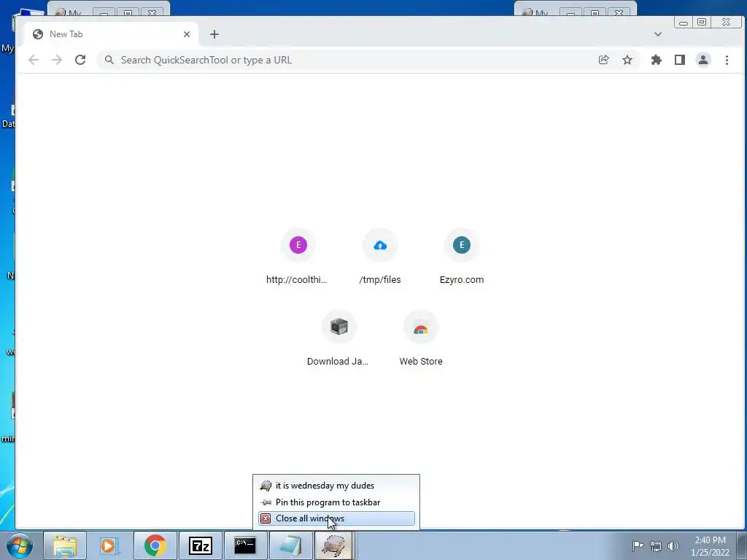
Task: Open Action Center flag icon
Action: 638,545
